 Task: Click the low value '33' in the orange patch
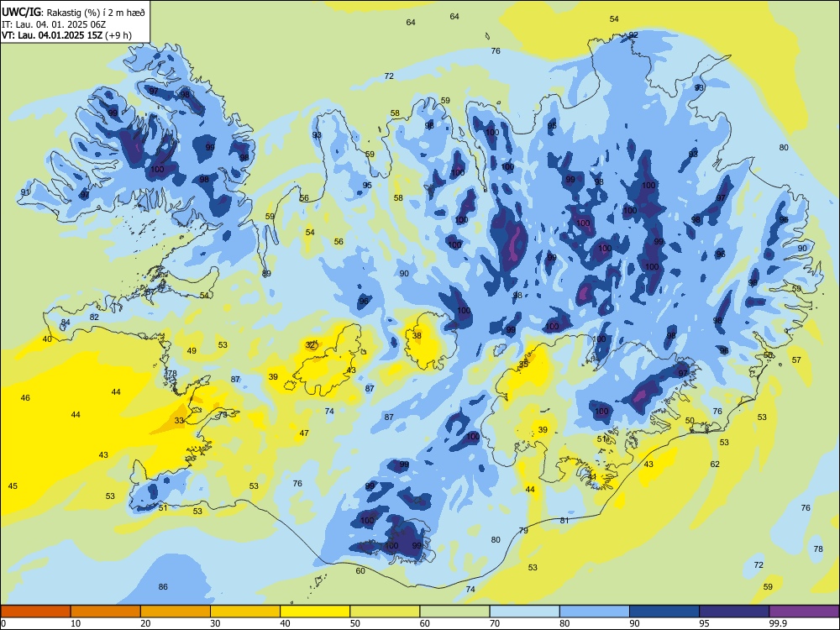pos(179,421)
